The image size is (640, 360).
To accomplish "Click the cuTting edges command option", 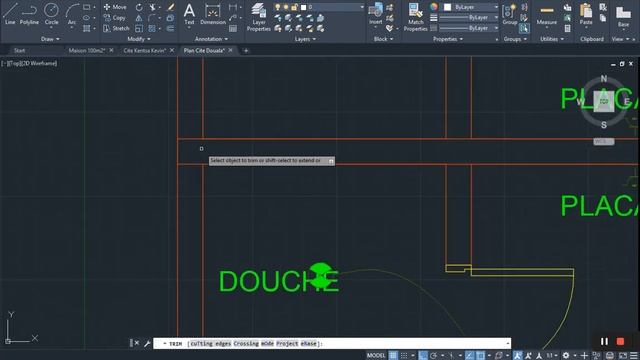I will [x=211, y=344].
